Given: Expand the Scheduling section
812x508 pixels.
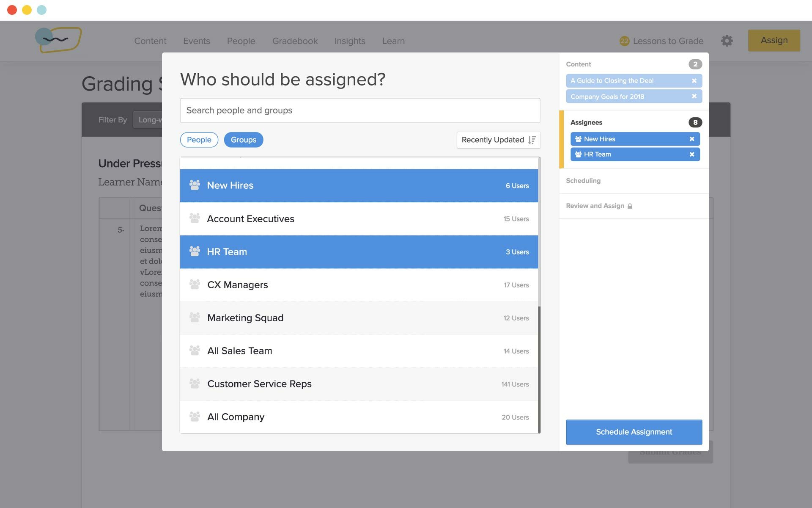Looking at the screenshot, I should (x=583, y=180).
